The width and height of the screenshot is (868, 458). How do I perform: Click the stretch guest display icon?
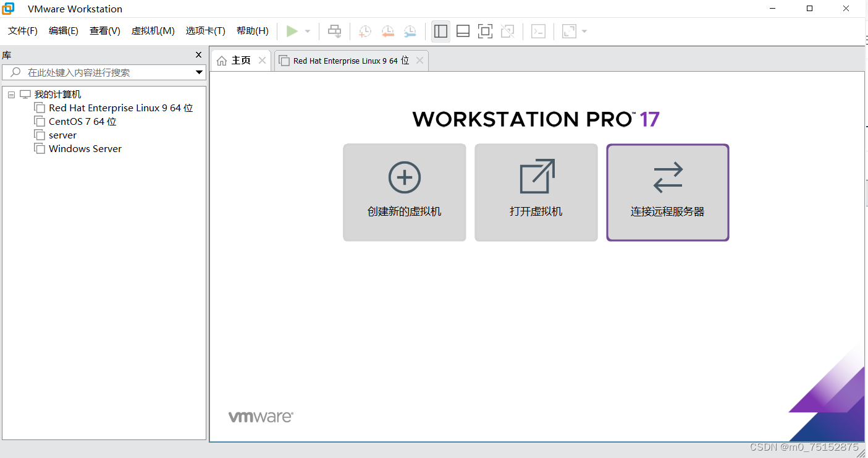coord(569,31)
